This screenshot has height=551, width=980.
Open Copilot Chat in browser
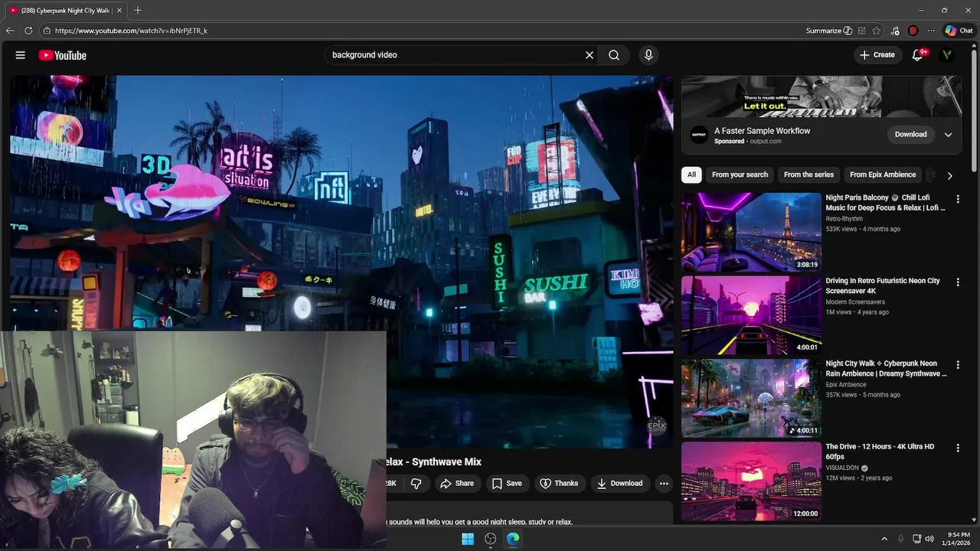(x=959, y=31)
